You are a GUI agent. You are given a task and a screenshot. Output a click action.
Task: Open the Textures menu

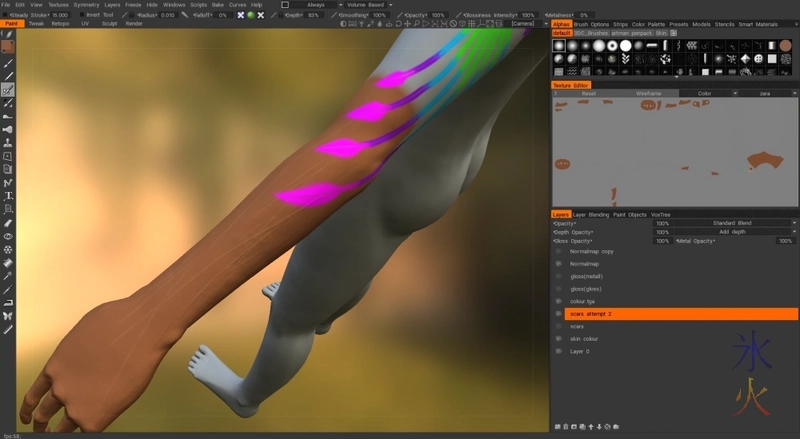pyautogui.click(x=58, y=5)
